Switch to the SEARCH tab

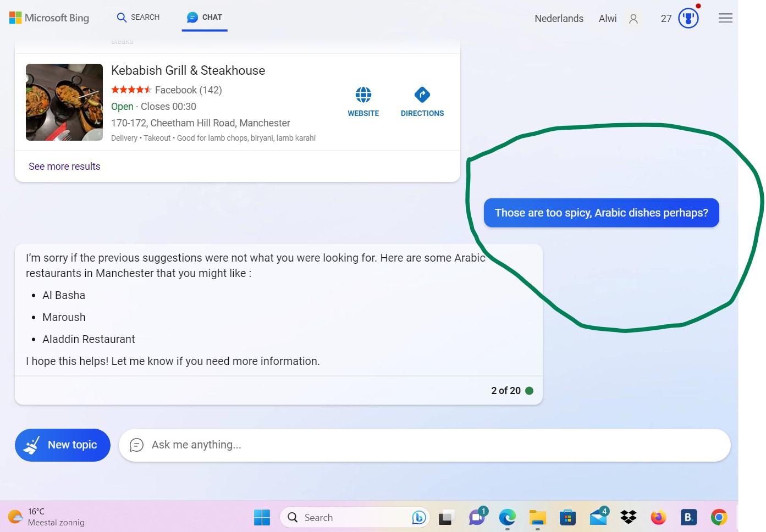coord(137,17)
